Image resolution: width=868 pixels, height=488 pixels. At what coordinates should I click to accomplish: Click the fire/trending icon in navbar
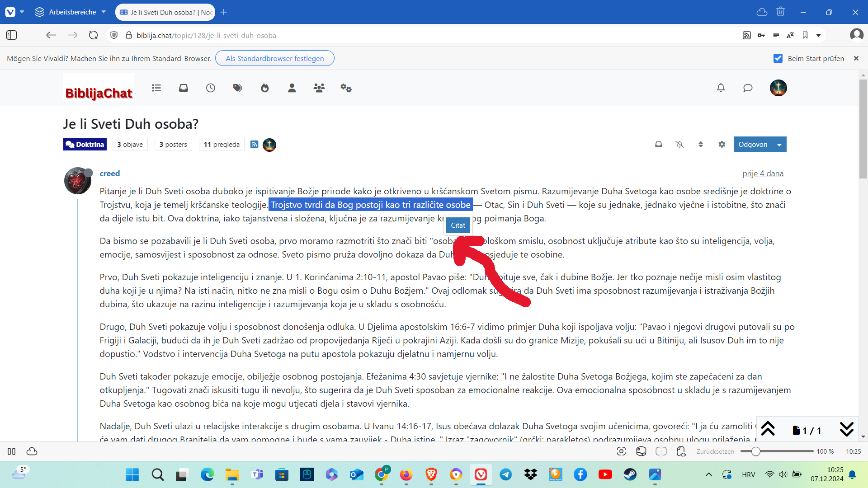(x=264, y=88)
